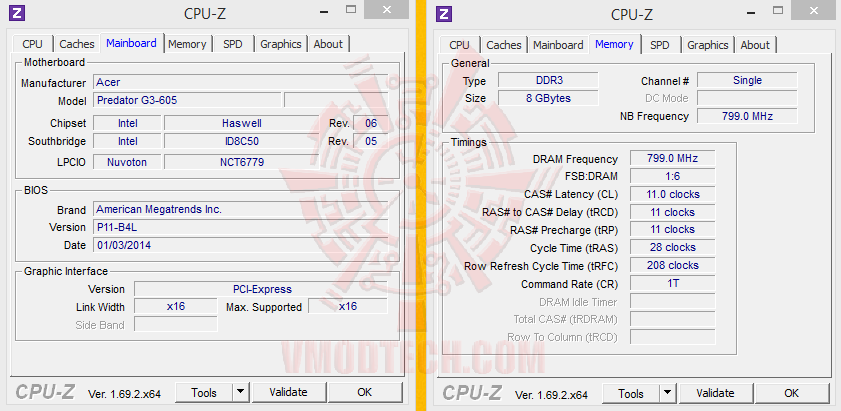Click the DRAM Frequency 799.0 MHz value
The width and height of the screenshot is (841, 411).
(x=673, y=158)
